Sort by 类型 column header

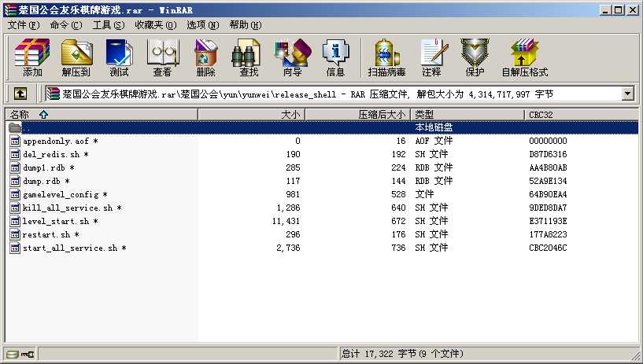point(467,115)
